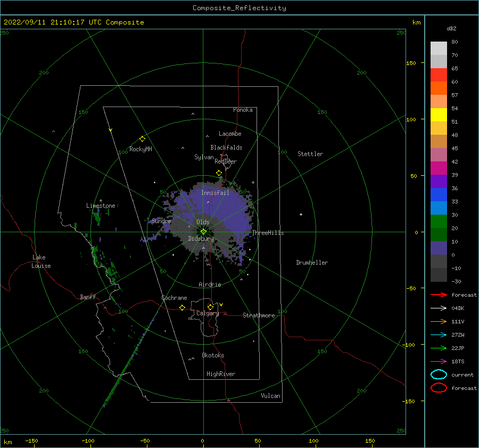Viewport: 479px width, 448px height.
Task: Click the white 04DK arrow icon
Action: coord(439,308)
